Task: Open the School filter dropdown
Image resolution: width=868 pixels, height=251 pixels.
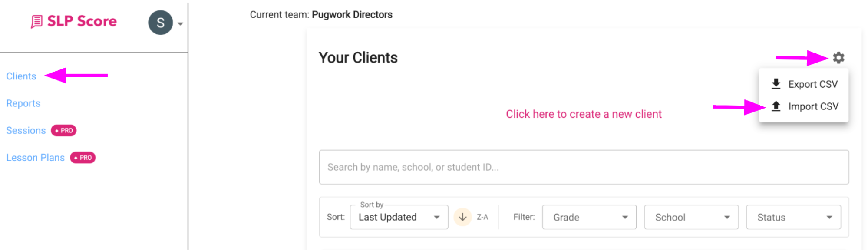Action: (x=691, y=217)
